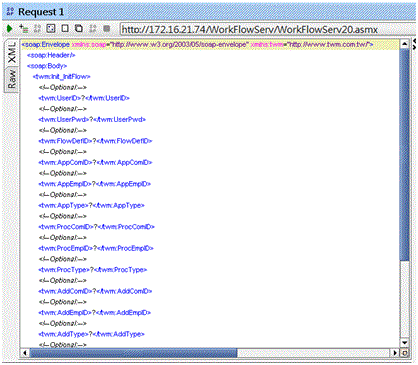418x365 pixels.
Task: Click the twm:AppType element line
Action: point(91,205)
